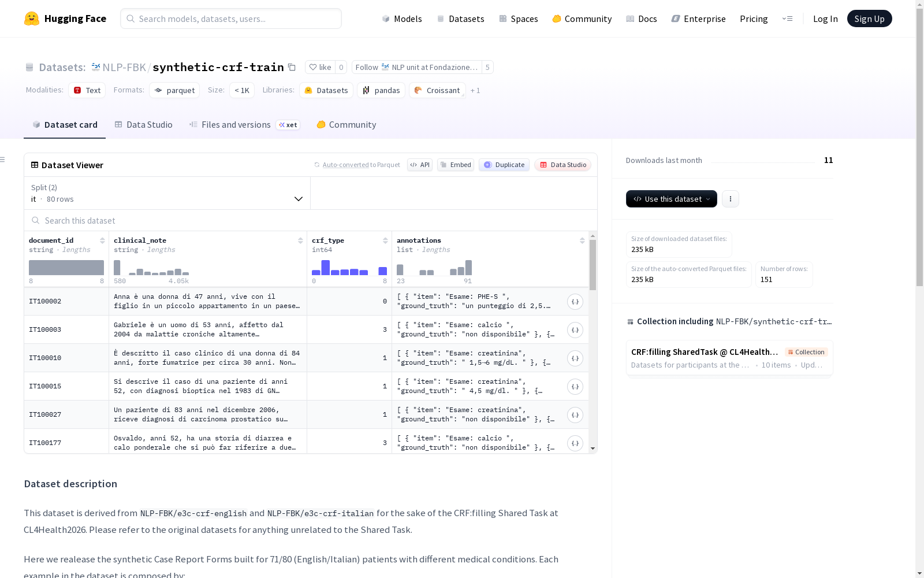Click Use this dataset button
The height and width of the screenshot is (578, 924).
click(672, 199)
